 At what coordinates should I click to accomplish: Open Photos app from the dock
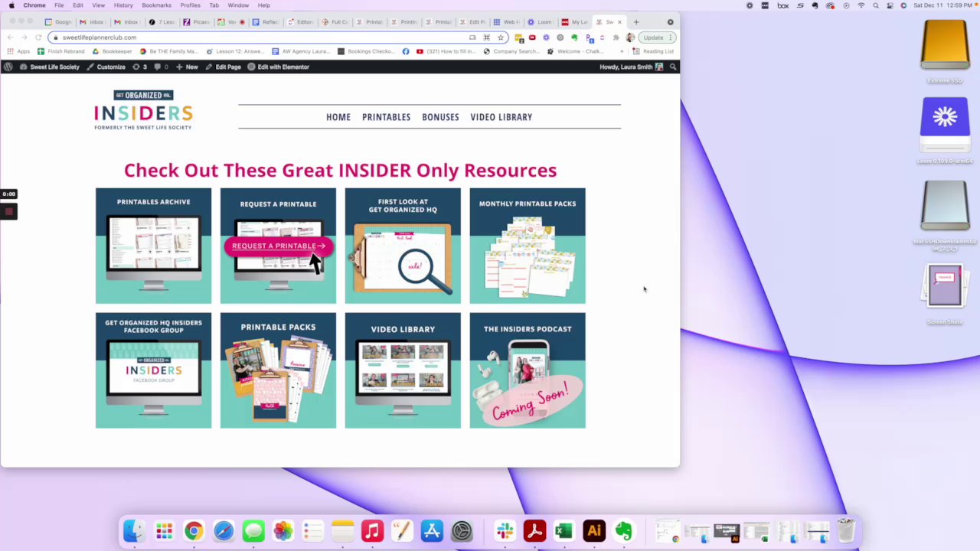pos(283,530)
